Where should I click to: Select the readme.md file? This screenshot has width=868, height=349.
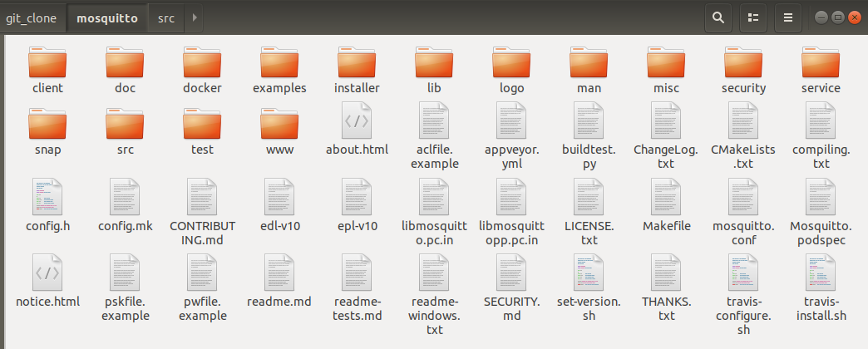pyautogui.click(x=279, y=273)
